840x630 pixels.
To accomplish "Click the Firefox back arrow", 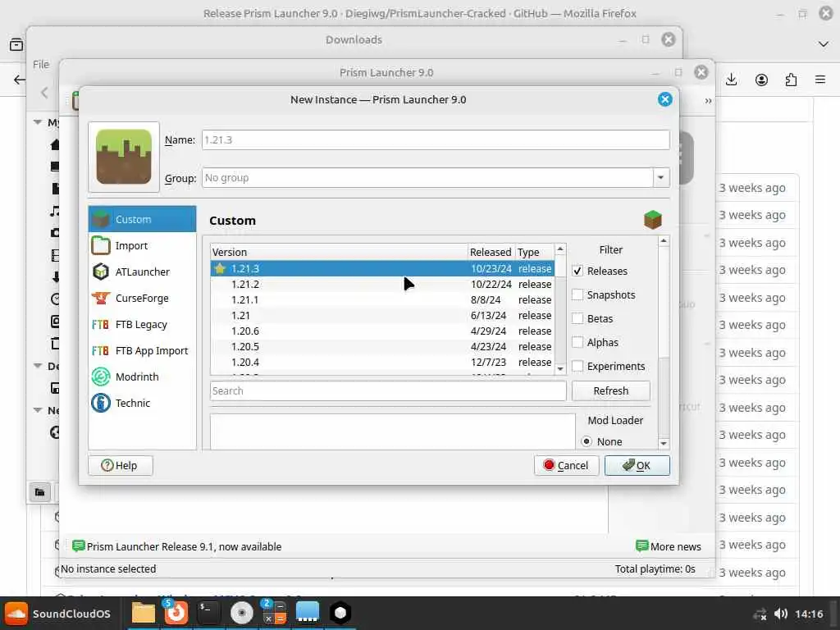I will (x=20, y=80).
